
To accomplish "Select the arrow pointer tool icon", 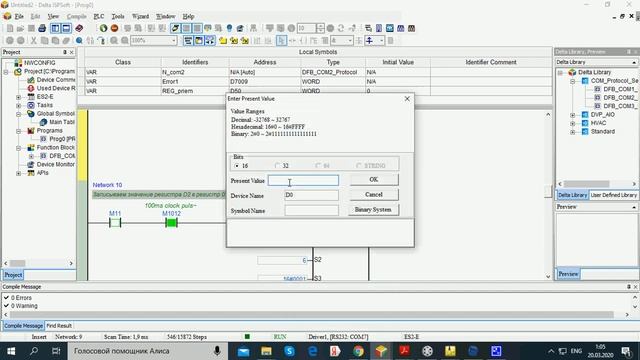I will pyautogui.click(x=281, y=40).
